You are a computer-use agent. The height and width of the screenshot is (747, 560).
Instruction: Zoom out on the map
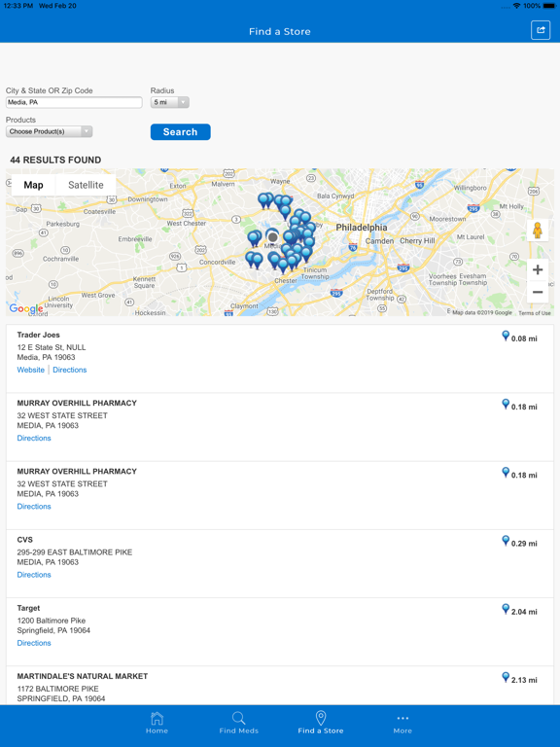538,292
